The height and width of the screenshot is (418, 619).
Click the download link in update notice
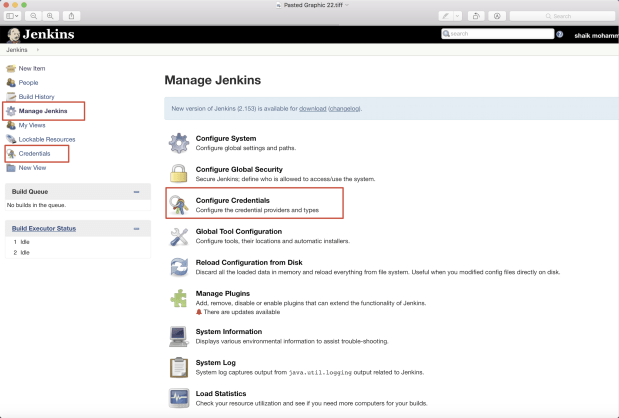[x=313, y=109]
